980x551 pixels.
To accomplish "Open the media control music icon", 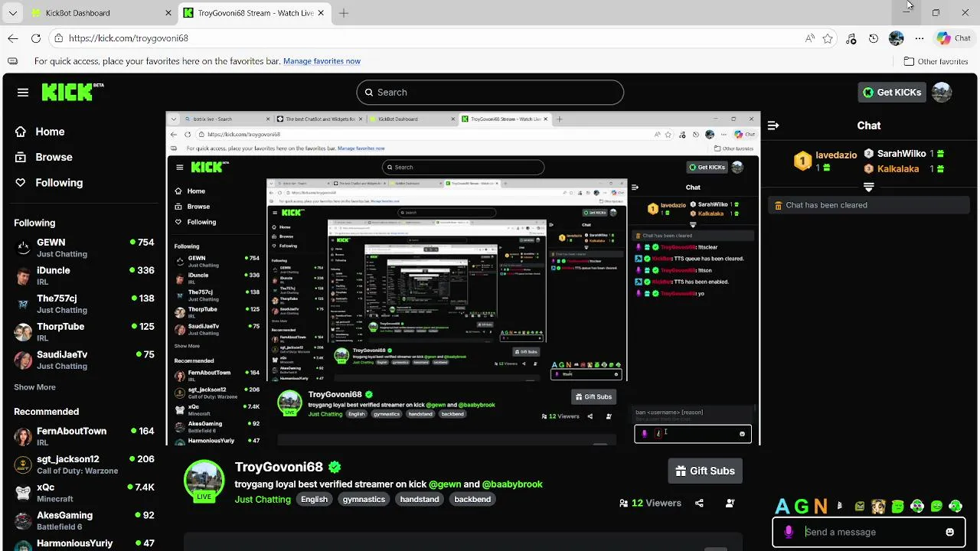I will pyautogui.click(x=851, y=38).
